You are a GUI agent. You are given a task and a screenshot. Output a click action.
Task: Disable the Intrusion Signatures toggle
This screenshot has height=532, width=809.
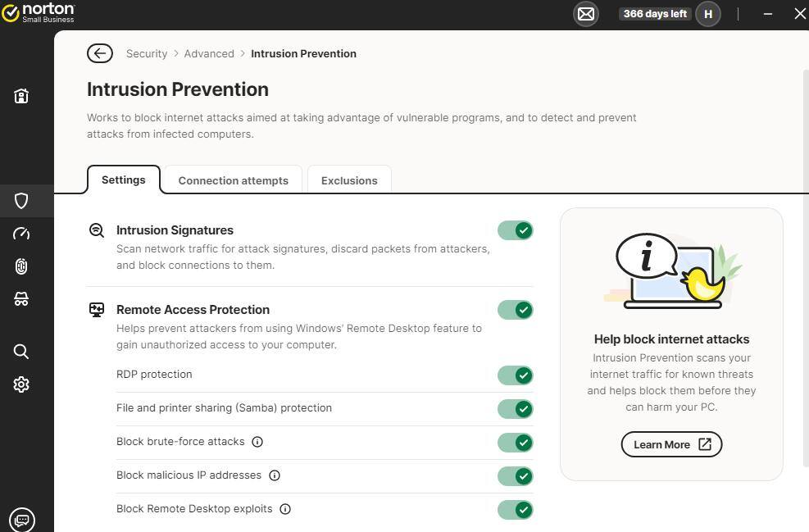click(x=515, y=230)
